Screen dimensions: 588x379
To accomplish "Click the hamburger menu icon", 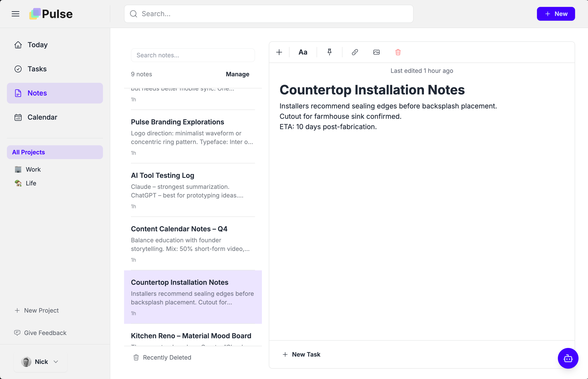I will [x=15, y=14].
